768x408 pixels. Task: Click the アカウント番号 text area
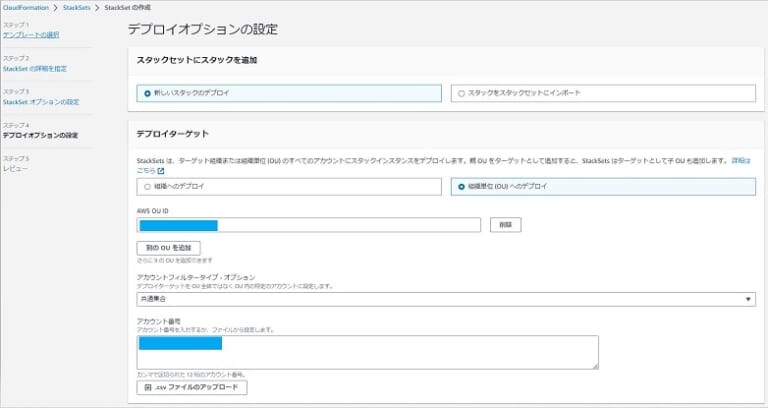click(x=367, y=352)
